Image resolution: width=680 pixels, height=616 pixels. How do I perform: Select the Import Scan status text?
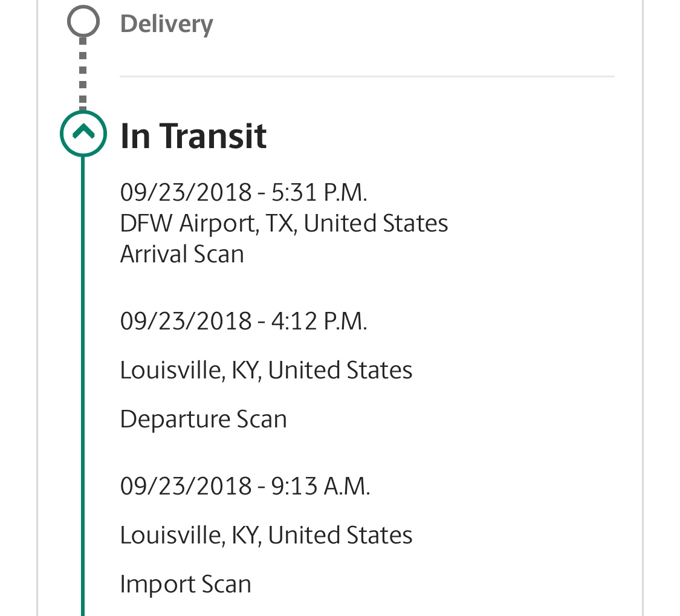(186, 585)
